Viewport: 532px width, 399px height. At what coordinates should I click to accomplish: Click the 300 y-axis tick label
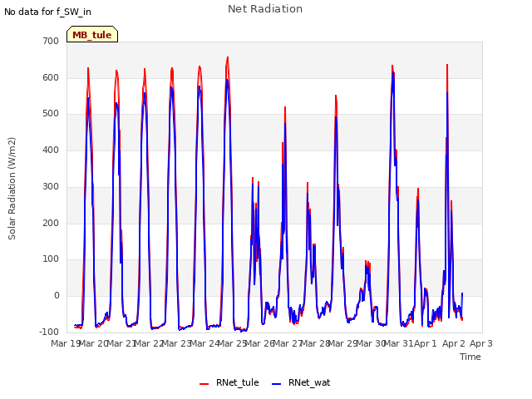click(x=51, y=186)
